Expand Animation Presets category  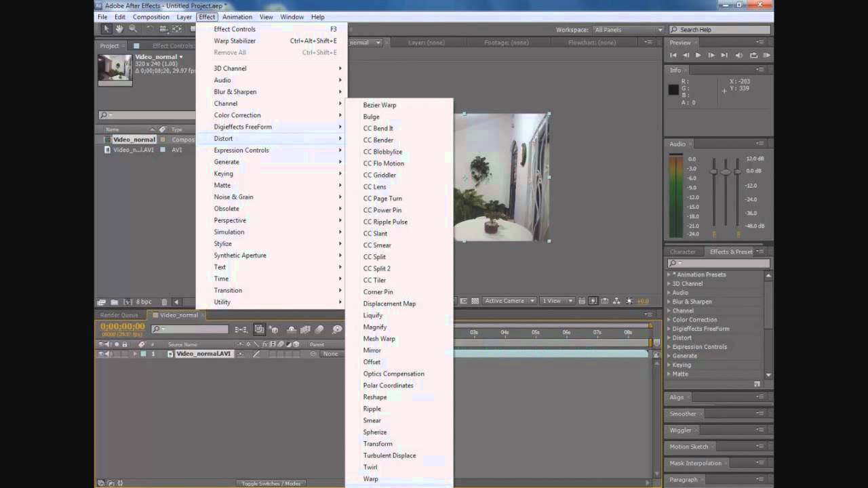tap(669, 274)
